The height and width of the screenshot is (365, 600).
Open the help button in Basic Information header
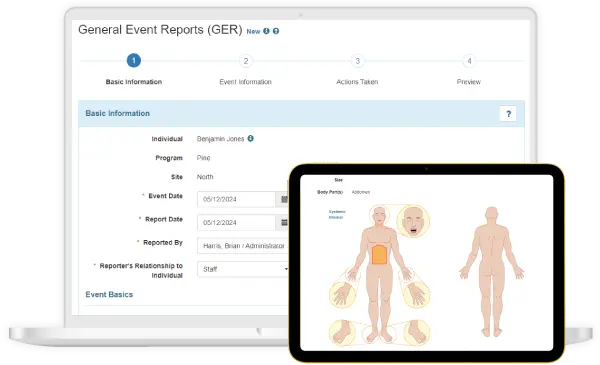508,114
